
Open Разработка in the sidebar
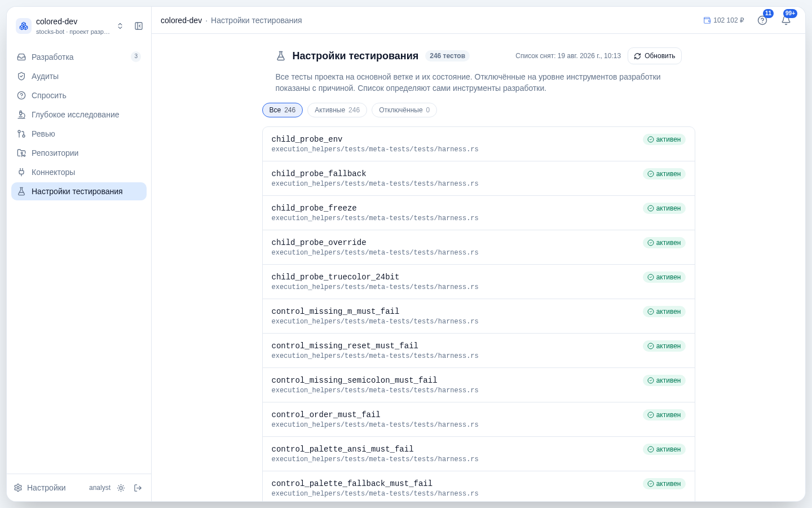pos(79,57)
